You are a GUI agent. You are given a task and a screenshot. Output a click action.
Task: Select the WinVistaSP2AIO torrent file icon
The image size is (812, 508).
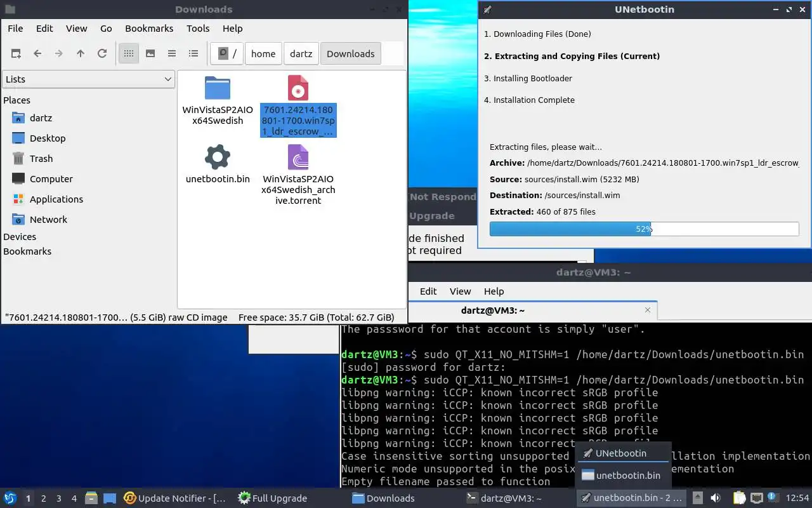[x=298, y=157]
